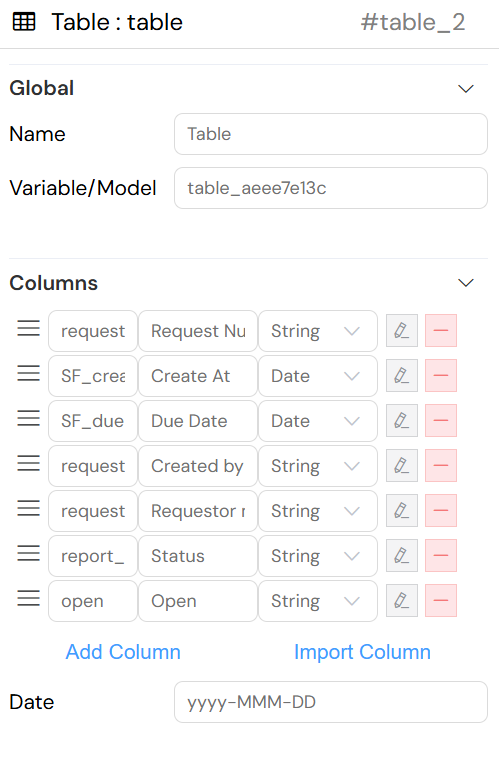The image size is (499, 765).
Task: Click the Date format input field
Action: [x=331, y=702]
